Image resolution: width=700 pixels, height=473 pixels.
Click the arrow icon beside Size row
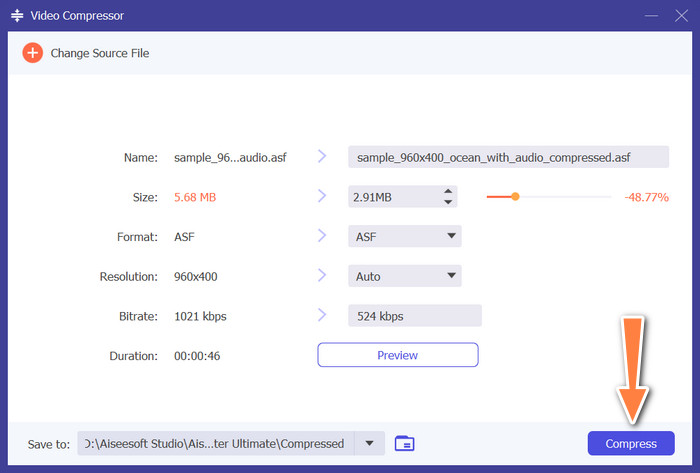click(322, 197)
